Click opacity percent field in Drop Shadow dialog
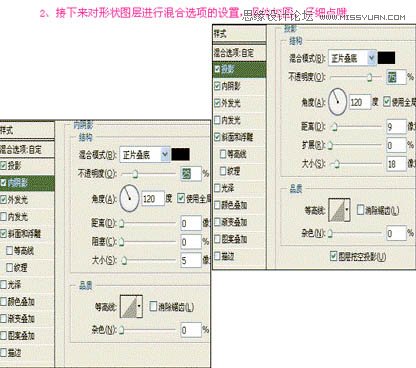The width and height of the screenshot is (416, 368). [396, 77]
